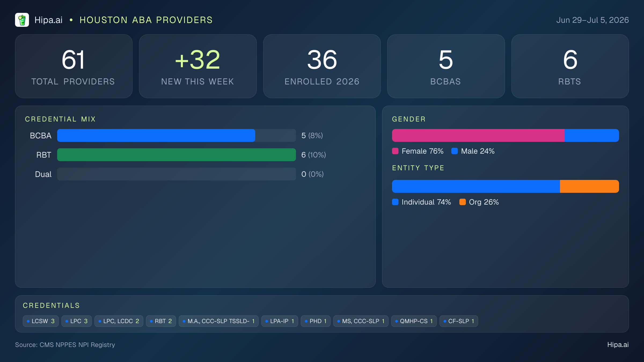Click the Hipa.ai logo icon
Screen dimensions: 644x362
pos(22,20)
